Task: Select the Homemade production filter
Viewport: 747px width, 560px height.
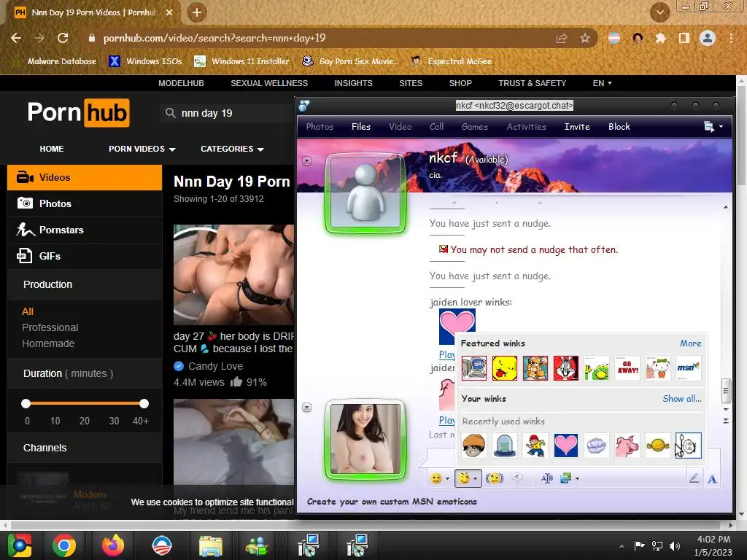Action: [48, 344]
